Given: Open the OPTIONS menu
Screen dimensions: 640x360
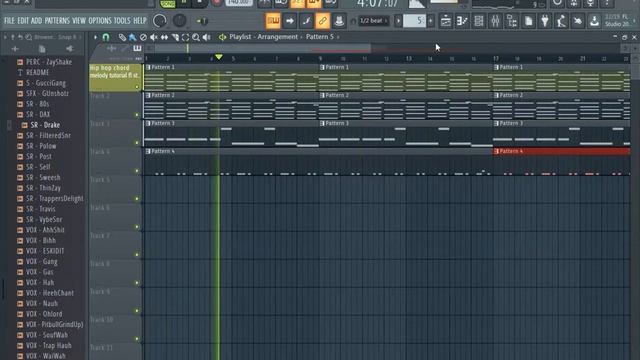Looking at the screenshot, I should click(x=100, y=20).
